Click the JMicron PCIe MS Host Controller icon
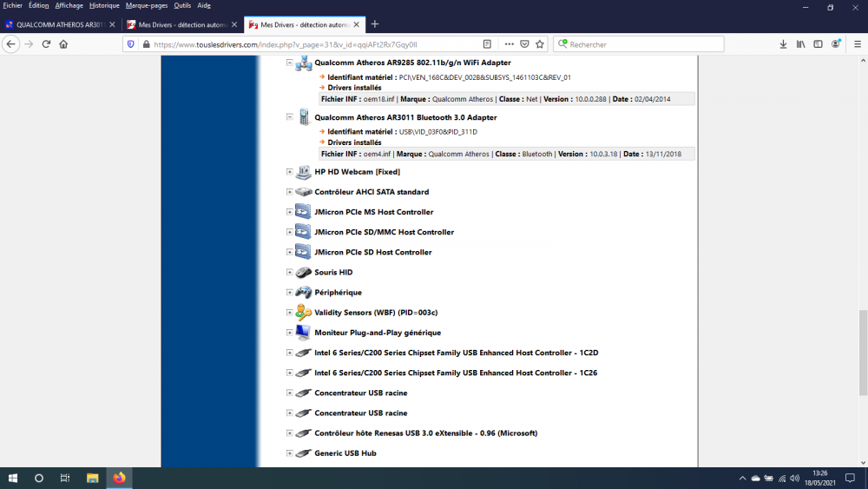The width and height of the screenshot is (868, 489). click(303, 212)
